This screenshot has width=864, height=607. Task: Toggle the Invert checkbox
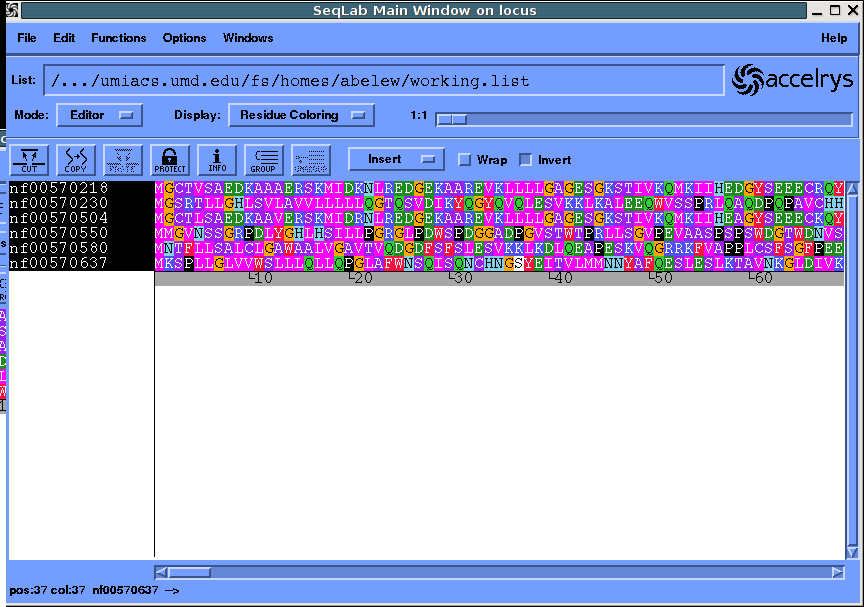click(x=526, y=160)
